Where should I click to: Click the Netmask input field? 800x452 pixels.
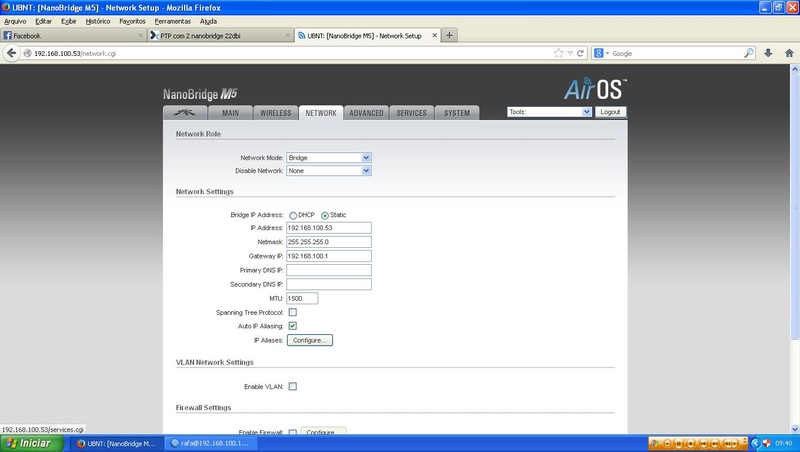[x=329, y=242]
